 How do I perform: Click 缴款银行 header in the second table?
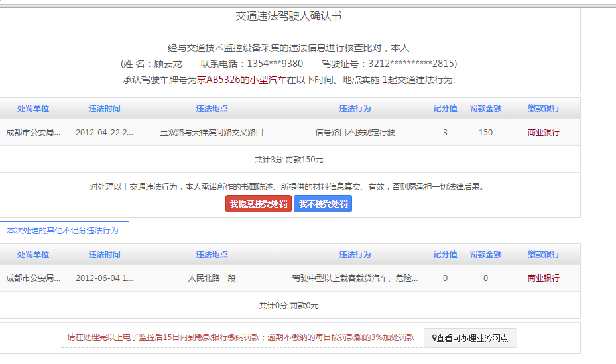[x=543, y=255]
